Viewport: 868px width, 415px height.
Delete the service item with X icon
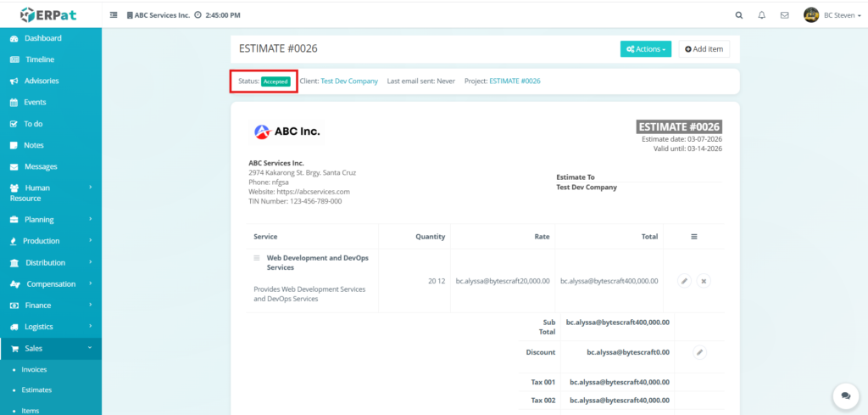coord(703,281)
